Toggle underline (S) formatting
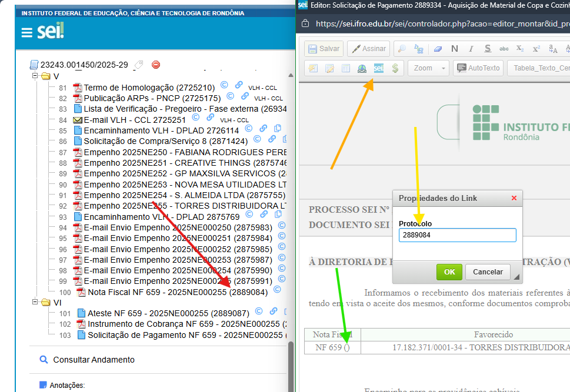570x392 pixels. pos(487,49)
